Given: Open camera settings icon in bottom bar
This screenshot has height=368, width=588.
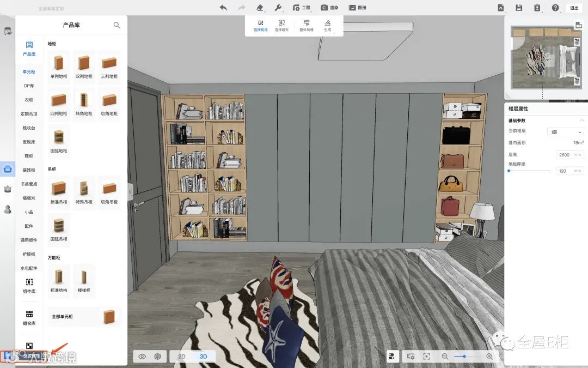Looking at the screenshot, I should coord(411,357).
